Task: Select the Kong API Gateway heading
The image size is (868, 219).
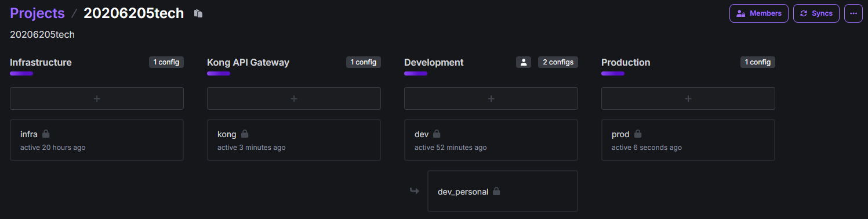Action: coord(248,62)
